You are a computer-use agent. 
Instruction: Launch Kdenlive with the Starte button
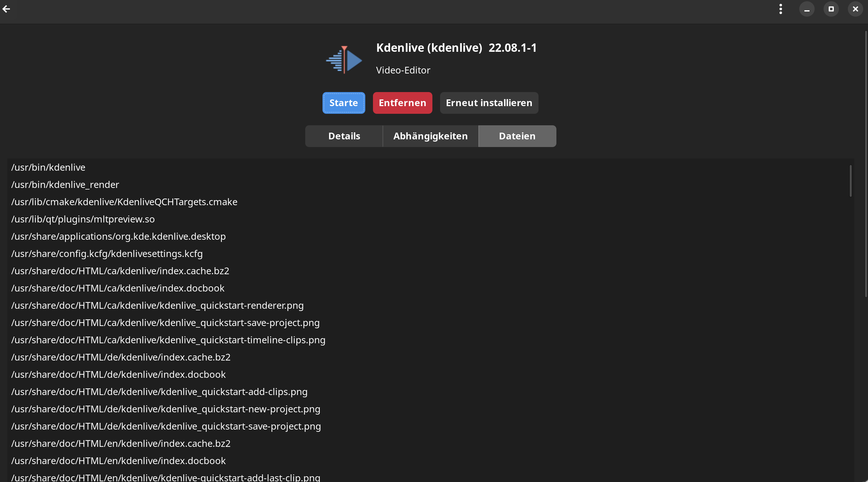coord(343,103)
